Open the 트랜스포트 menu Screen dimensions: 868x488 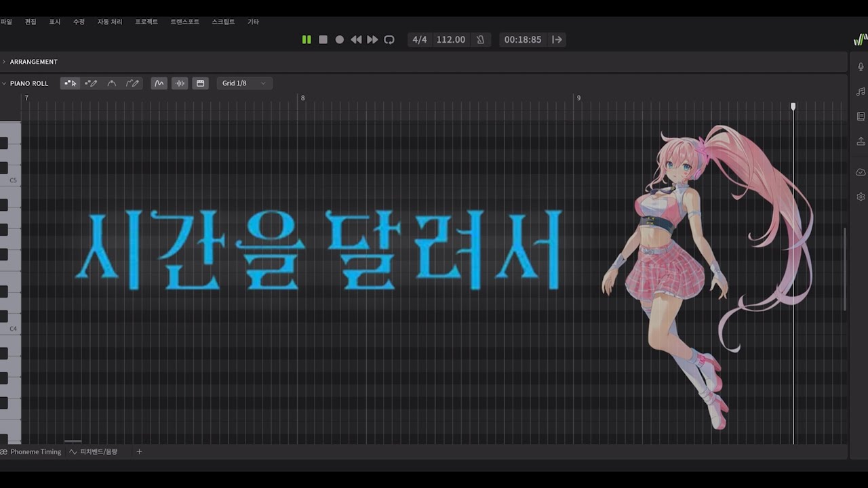coord(184,22)
